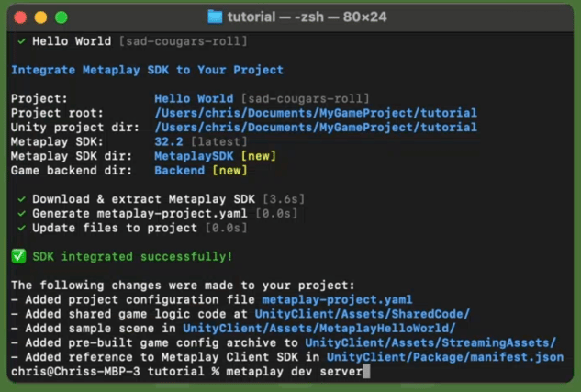Click the Unity project dir path value
The height and width of the screenshot is (392, 581).
click(316, 128)
